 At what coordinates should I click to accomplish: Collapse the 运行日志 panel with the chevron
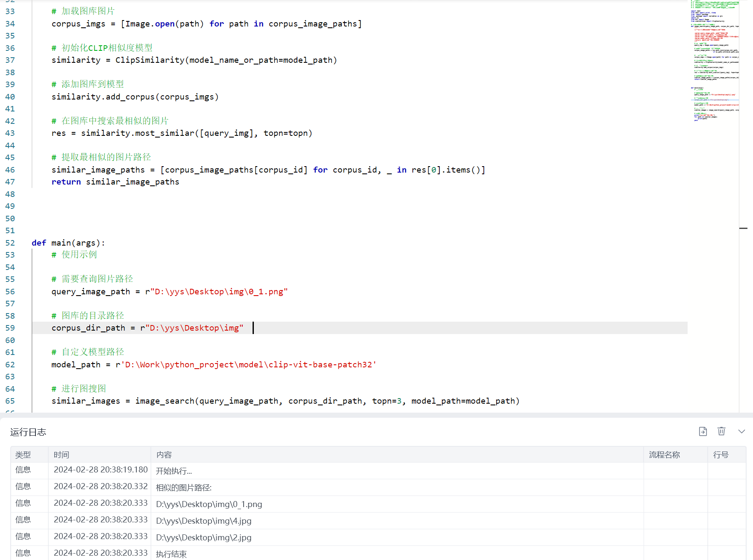(x=741, y=431)
